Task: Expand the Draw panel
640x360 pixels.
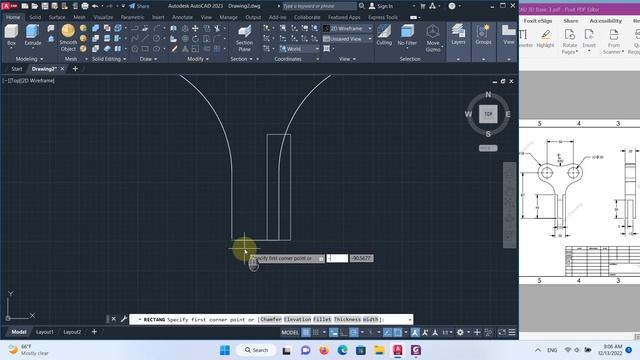Action: [x=148, y=59]
